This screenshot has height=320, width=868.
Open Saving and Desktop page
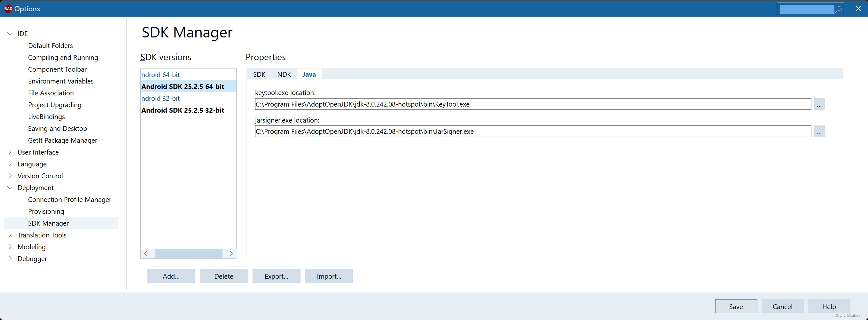pyautogui.click(x=58, y=128)
